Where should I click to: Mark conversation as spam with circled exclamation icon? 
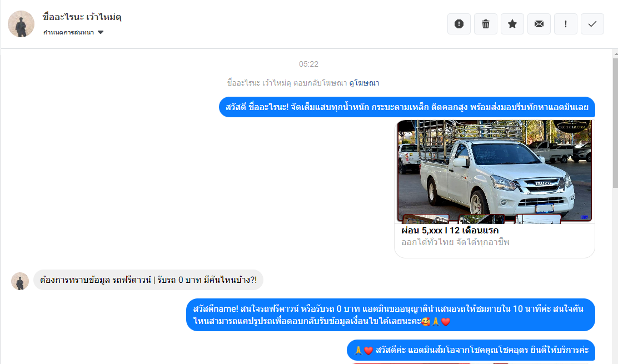[459, 24]
